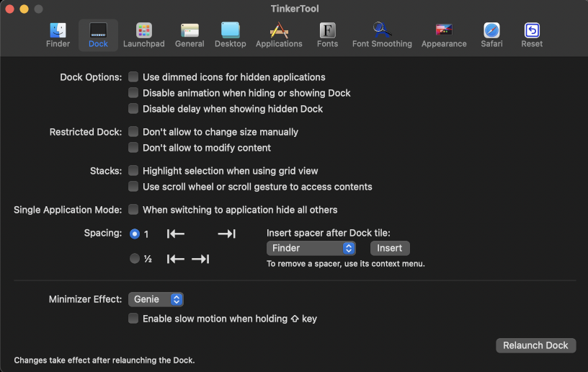Tick Don't allow to change size manually
The height and width of the screenshot is (372, 588).
click(133, 132)
